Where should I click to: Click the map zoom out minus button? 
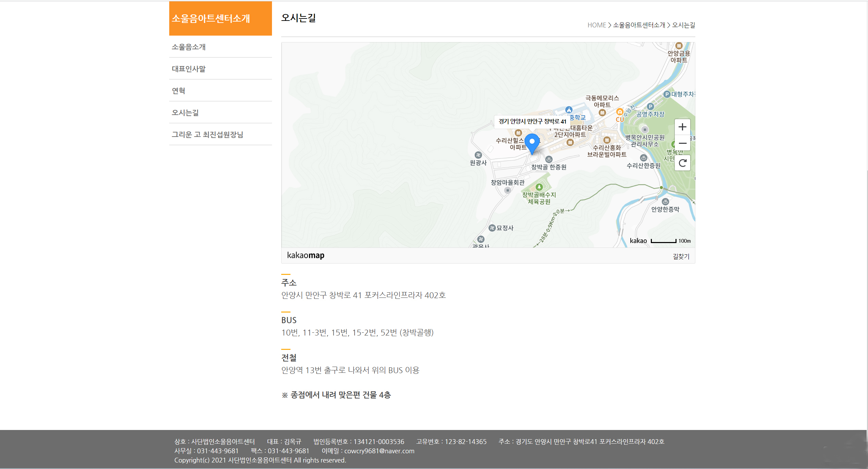pos(682,143)
